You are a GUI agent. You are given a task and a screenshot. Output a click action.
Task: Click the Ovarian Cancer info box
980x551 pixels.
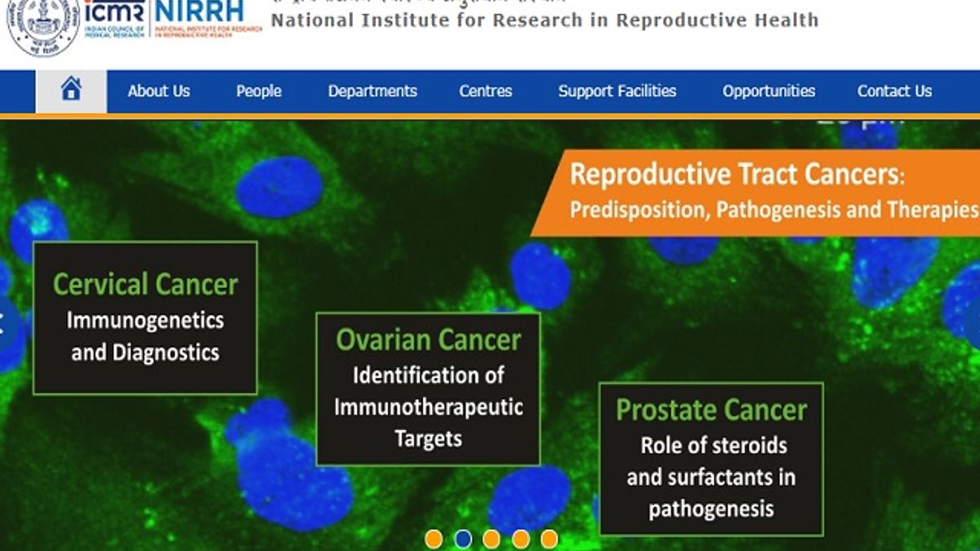click(x=428, y=389)
